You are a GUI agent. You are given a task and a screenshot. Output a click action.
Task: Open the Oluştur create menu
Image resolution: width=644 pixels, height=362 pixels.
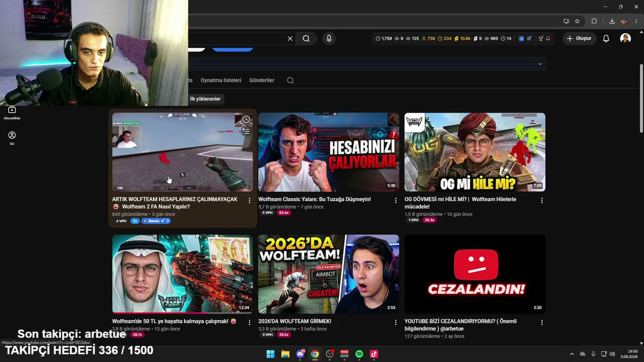579,39
